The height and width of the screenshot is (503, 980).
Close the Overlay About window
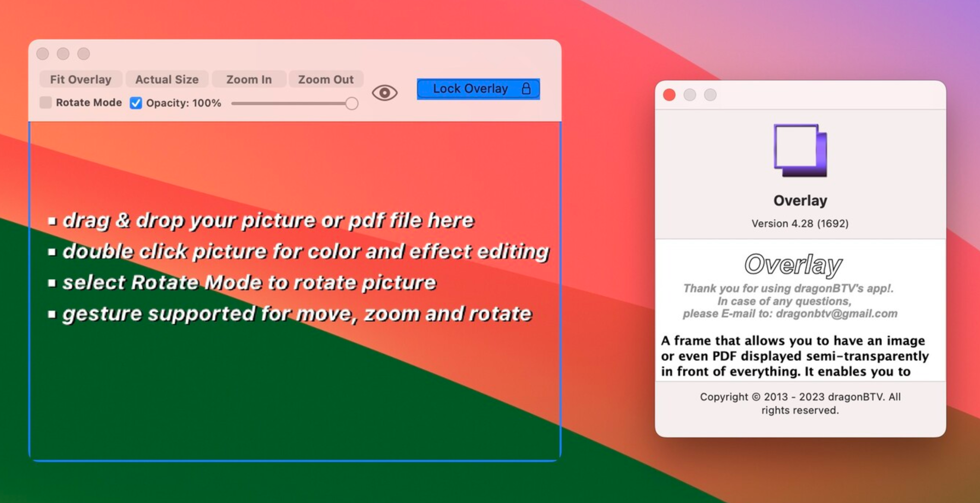pos(669,95)
